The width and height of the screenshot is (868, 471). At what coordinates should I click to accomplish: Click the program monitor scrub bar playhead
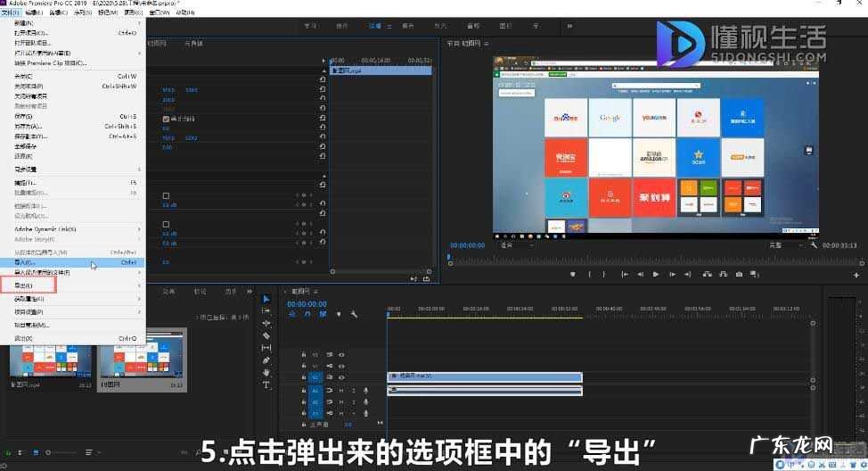tap(449, 257)
